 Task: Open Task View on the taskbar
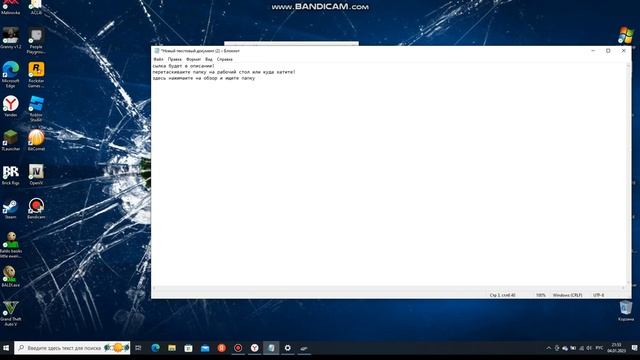tap(138, 348)
